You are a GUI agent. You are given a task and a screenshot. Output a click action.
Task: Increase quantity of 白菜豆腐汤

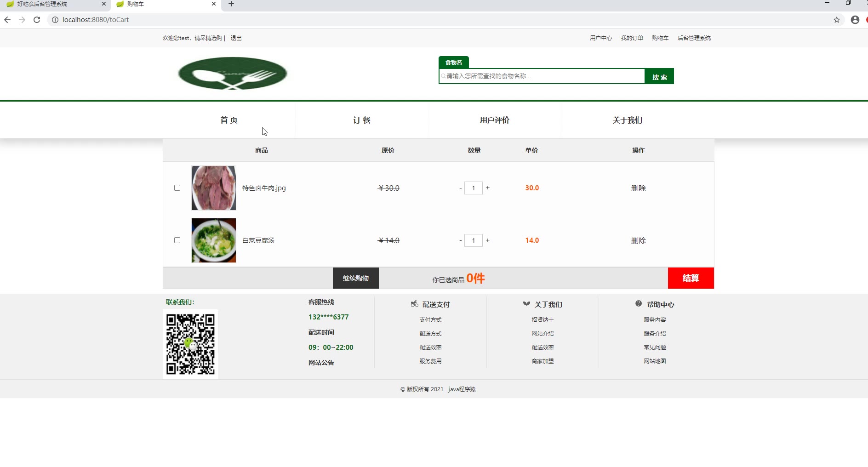(488, 240)
